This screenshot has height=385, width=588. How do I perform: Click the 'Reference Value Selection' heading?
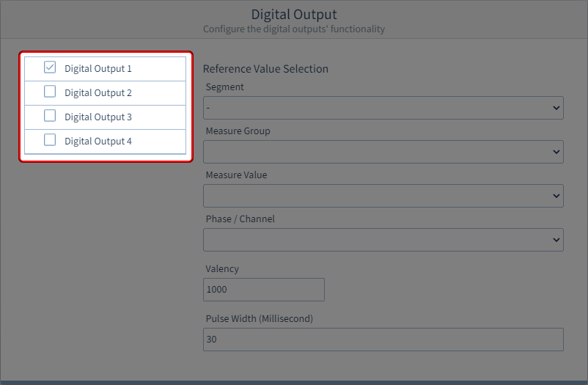point(265,69)
